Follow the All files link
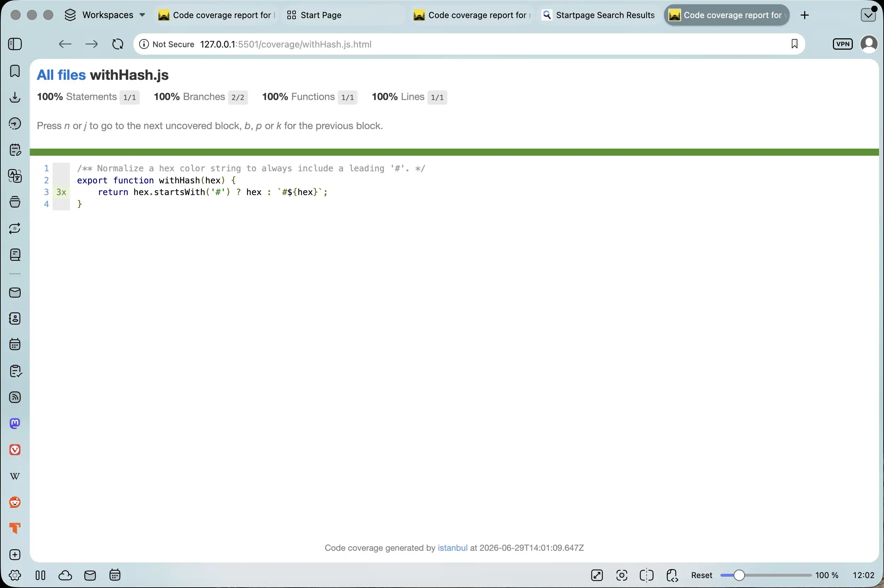This screenshot has width=884, height=588. [x=61, y=75]
